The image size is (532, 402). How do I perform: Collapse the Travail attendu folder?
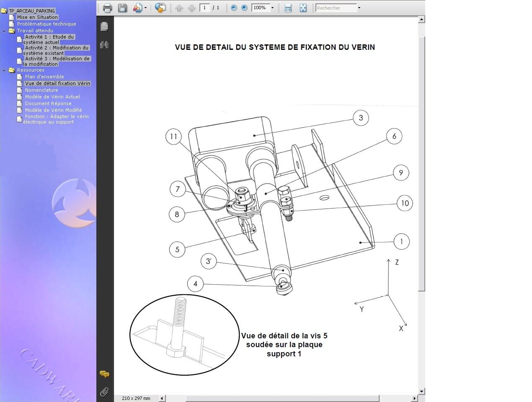click(4, 31)
